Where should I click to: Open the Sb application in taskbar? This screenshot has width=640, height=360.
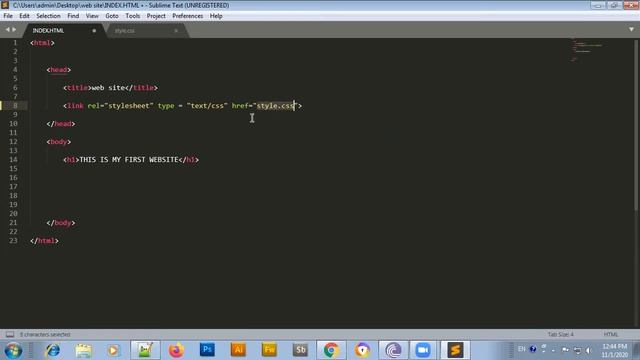click(x=300, y=350)
